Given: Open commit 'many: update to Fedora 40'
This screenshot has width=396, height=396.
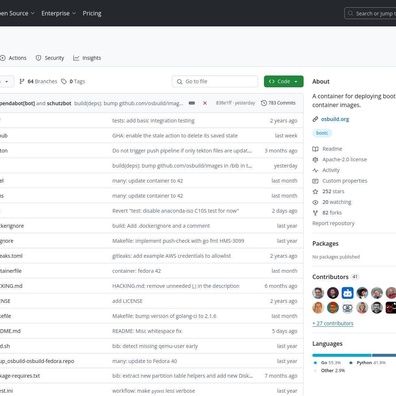Looking at the screenshot, I should 145,361.
